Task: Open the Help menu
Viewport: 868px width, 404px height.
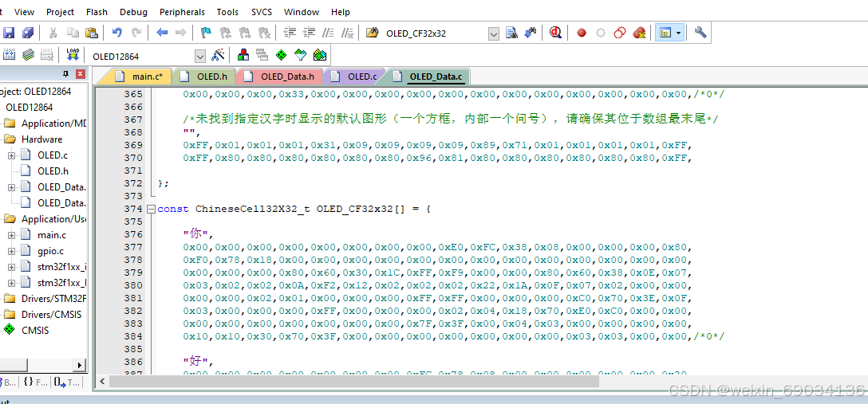Action: (x=341, y=12)
